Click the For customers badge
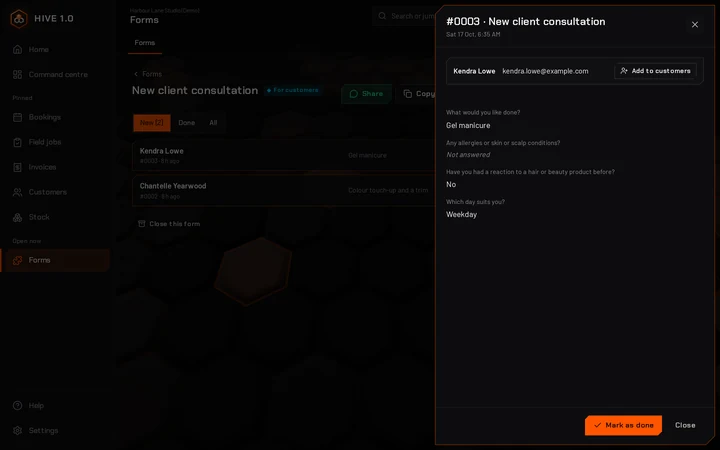720x450 pixels. (293, 90)
